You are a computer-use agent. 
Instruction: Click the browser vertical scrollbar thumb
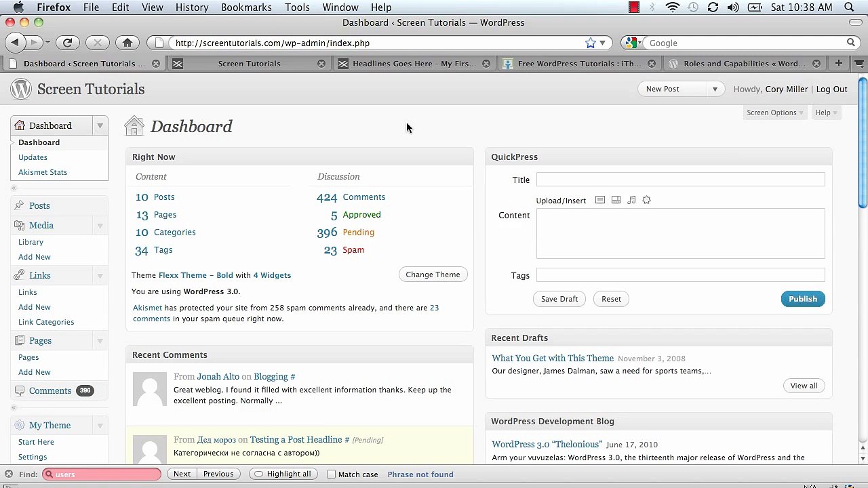click(x=862, y=142)
